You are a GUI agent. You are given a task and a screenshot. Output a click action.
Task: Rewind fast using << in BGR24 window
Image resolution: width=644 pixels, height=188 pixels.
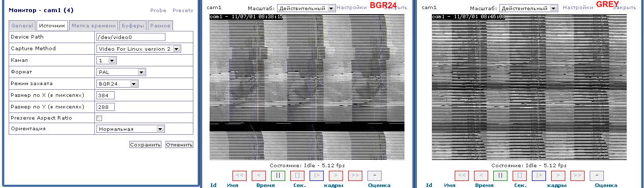click(x=240, y=176)
